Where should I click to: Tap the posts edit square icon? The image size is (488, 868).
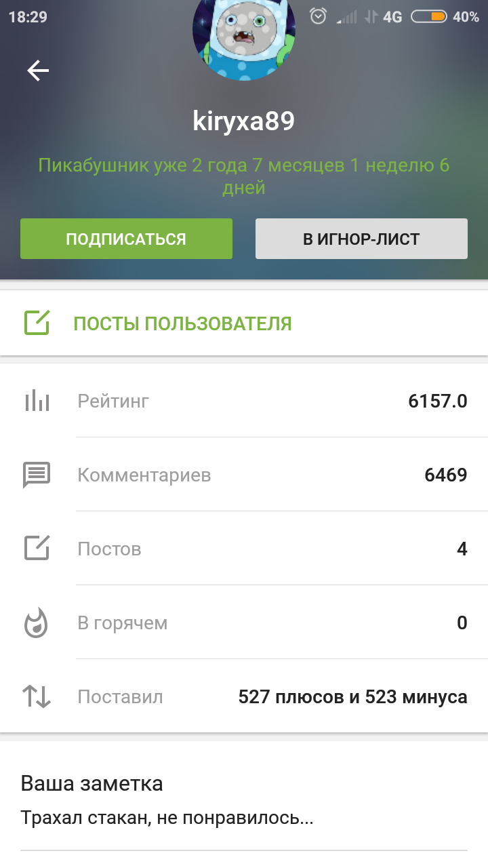point(37,548)
